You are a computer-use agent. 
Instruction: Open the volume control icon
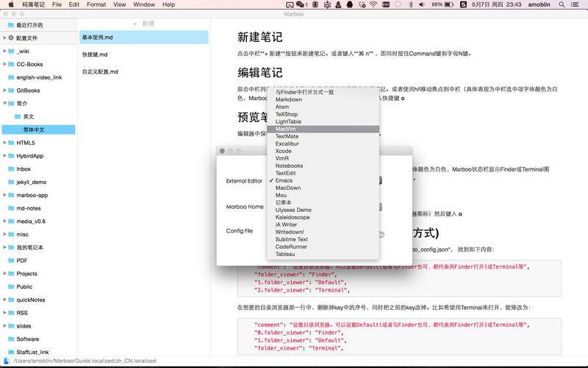422,4
